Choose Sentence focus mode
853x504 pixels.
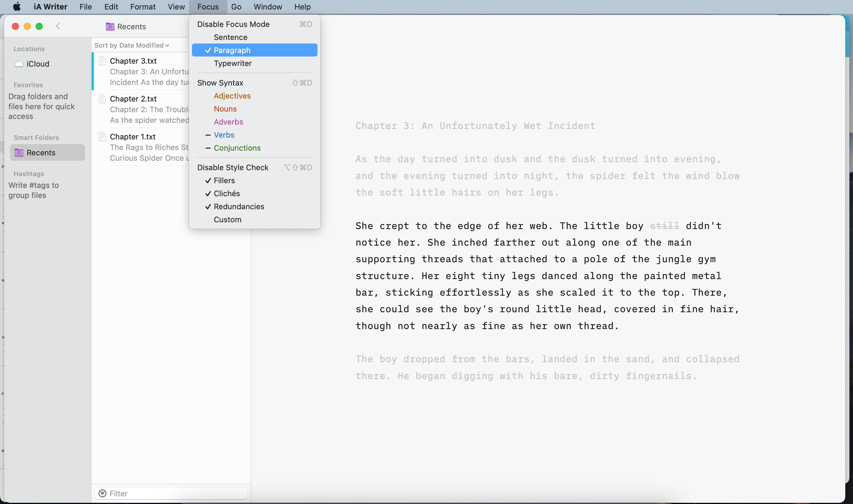(x=230, y=37)
